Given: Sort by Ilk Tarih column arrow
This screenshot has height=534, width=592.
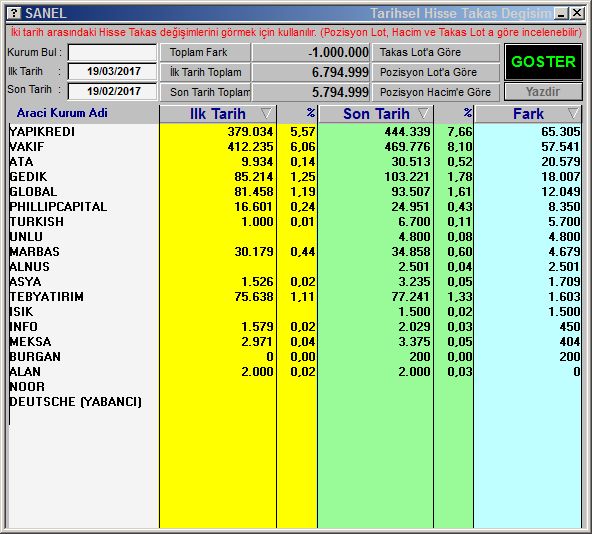Looking at the screenshot, I should (x=266, y=113).
